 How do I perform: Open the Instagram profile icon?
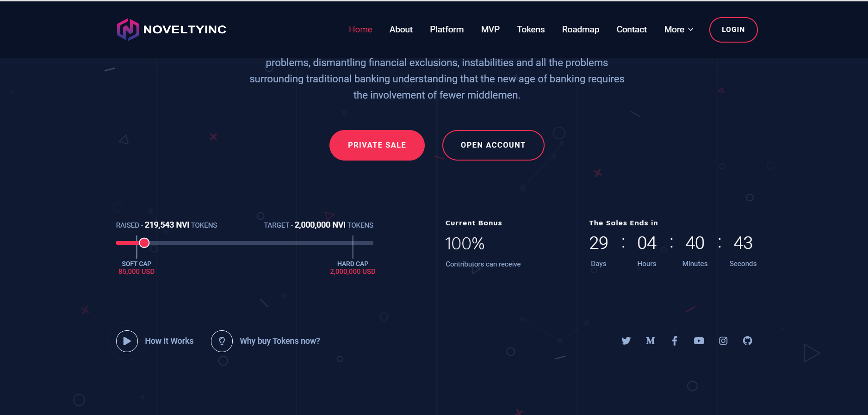pyautogui.click(x=723, y=341)
